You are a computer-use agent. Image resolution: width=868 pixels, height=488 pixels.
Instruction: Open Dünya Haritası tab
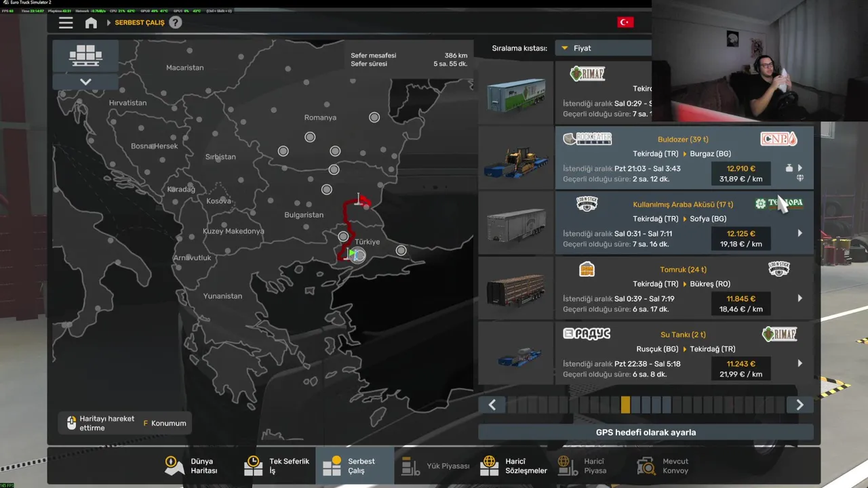tap(193, 466)
